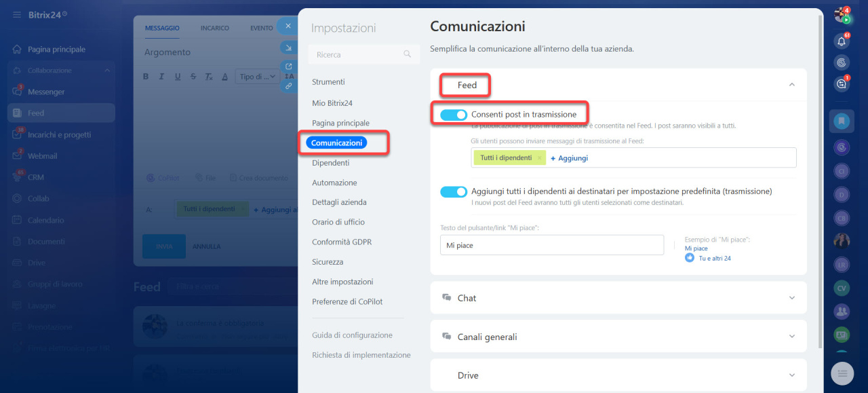Open Conformità GDPR settings
868x393 pixels.
point(342,242)
